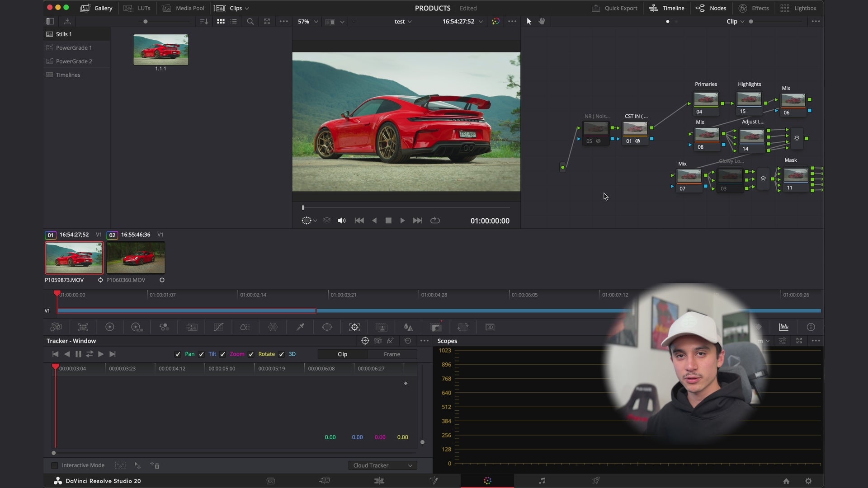The image size is (868, 488).
Task: Open the Scopes expand view icon
Action: pyautogui.click(x=799, y=341)
